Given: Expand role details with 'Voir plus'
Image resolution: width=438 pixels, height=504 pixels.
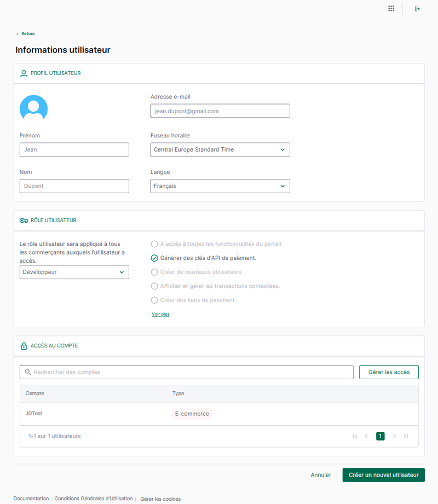Looking at the screenshot, I should click(x=160, y=314).
